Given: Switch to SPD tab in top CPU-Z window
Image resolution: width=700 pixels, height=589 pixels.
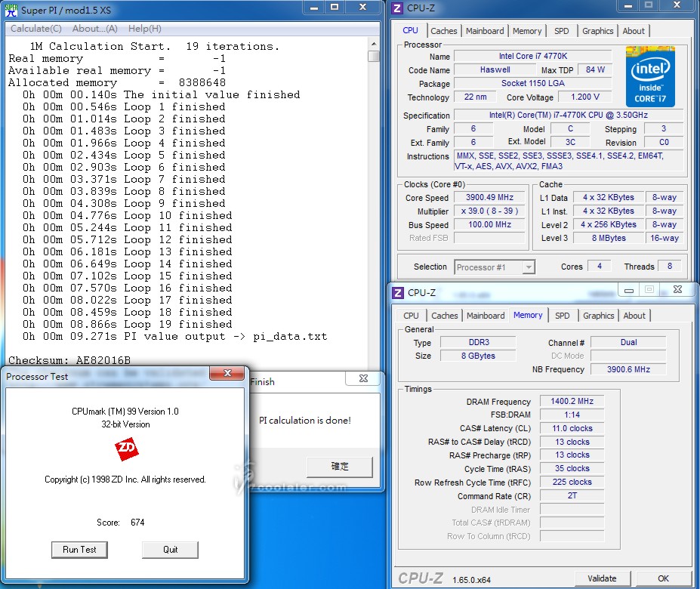Looking at the screenshot, I should pos(562,31).
